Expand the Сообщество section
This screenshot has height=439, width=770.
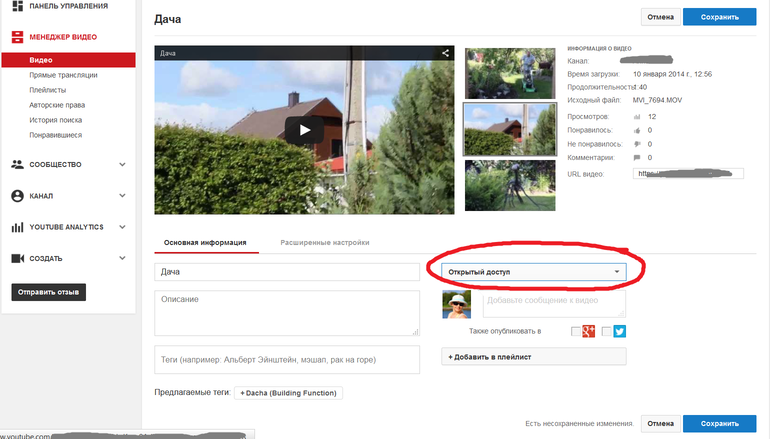(122, 165)
